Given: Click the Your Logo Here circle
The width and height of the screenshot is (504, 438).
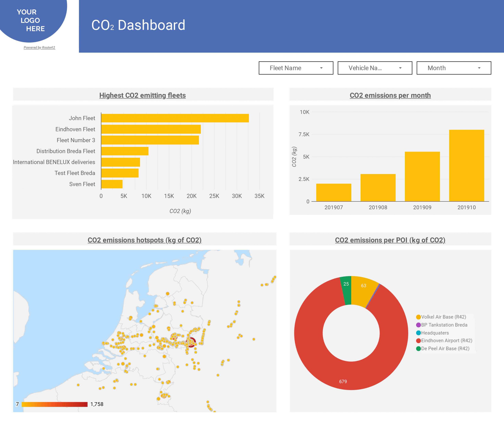Looking at the screenshot, I should 31,20.
